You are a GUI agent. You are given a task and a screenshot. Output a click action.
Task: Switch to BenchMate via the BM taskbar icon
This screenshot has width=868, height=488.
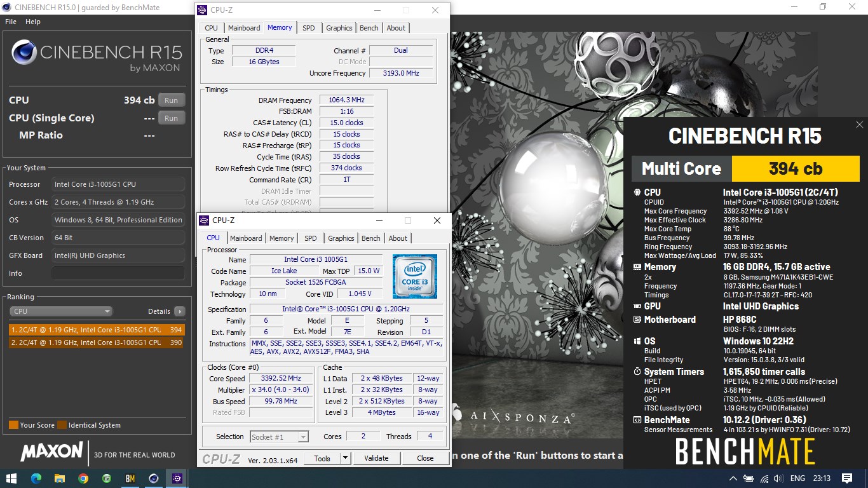coord(130,478)
